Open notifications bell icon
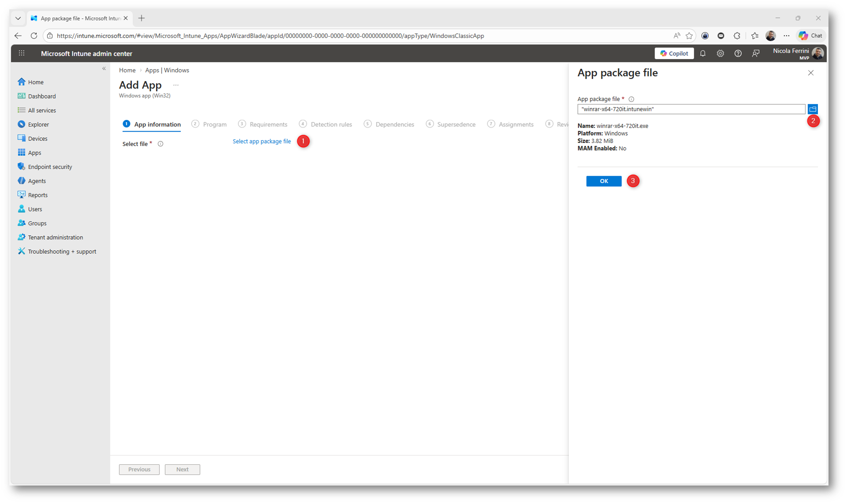 703,53
